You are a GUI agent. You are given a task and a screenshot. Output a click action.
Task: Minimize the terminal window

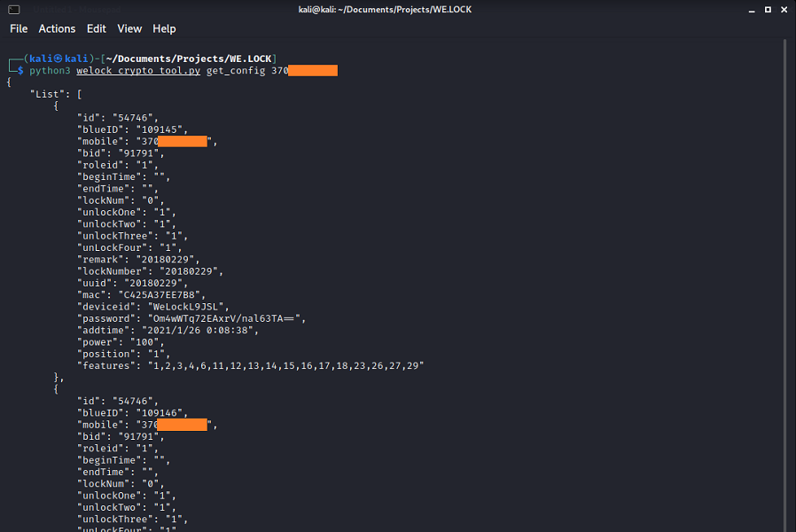click(x=741, y=9)
